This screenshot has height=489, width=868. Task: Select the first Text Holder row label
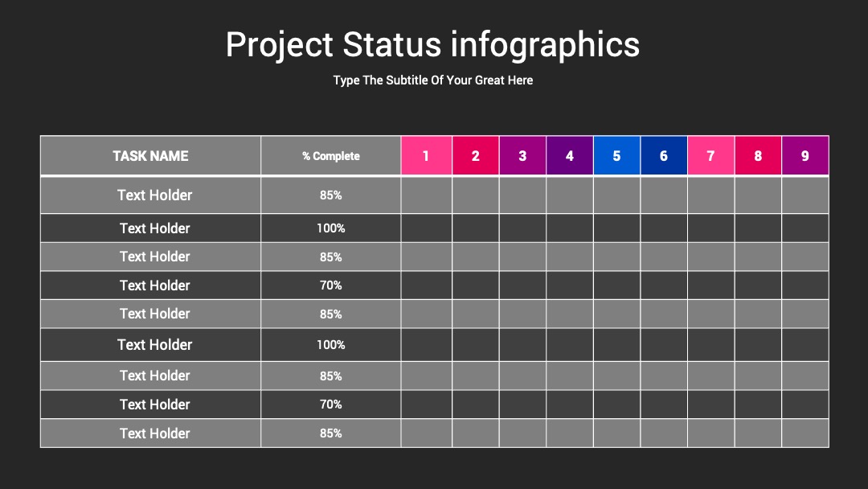[x=154, y=195]
